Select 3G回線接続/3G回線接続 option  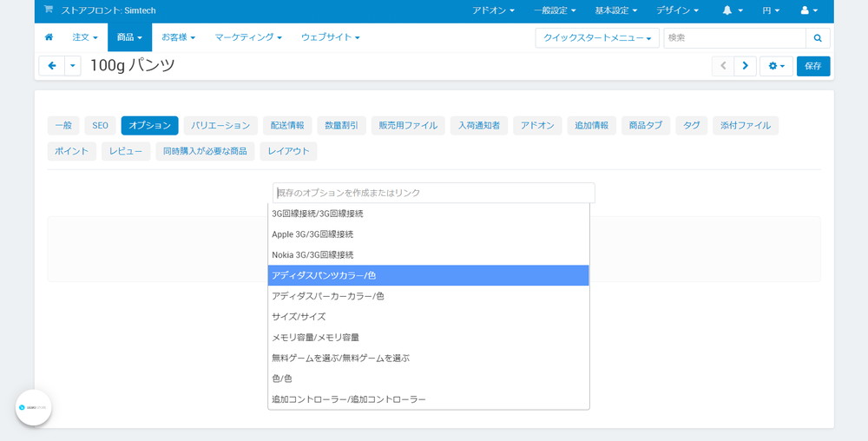[429, 214]
